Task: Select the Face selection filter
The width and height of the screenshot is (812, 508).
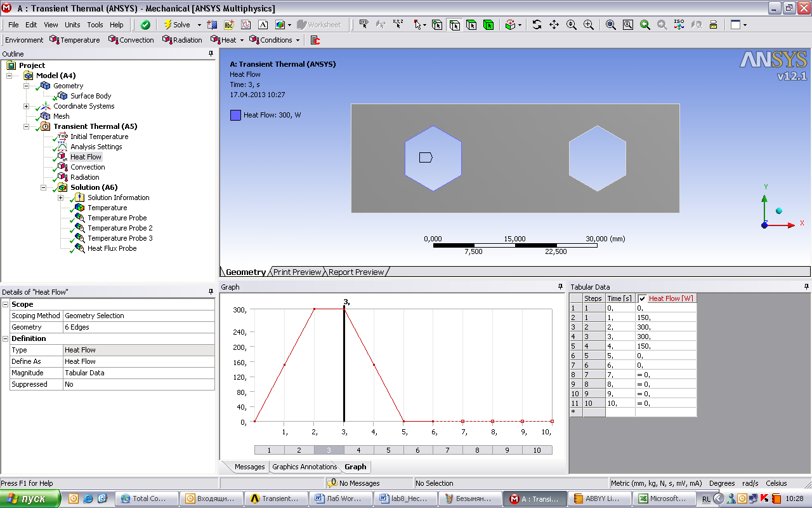Action: pos(471,25)
